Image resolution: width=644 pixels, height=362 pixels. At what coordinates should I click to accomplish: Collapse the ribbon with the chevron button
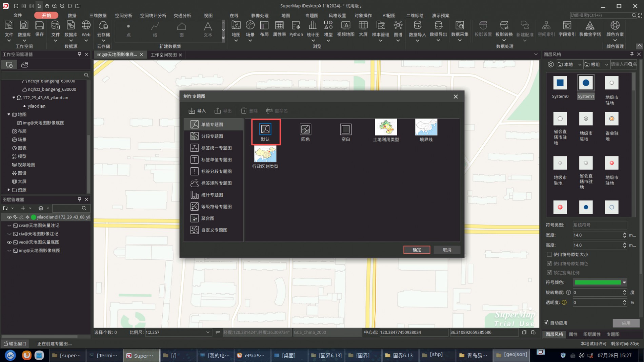(x=639, y=46)
